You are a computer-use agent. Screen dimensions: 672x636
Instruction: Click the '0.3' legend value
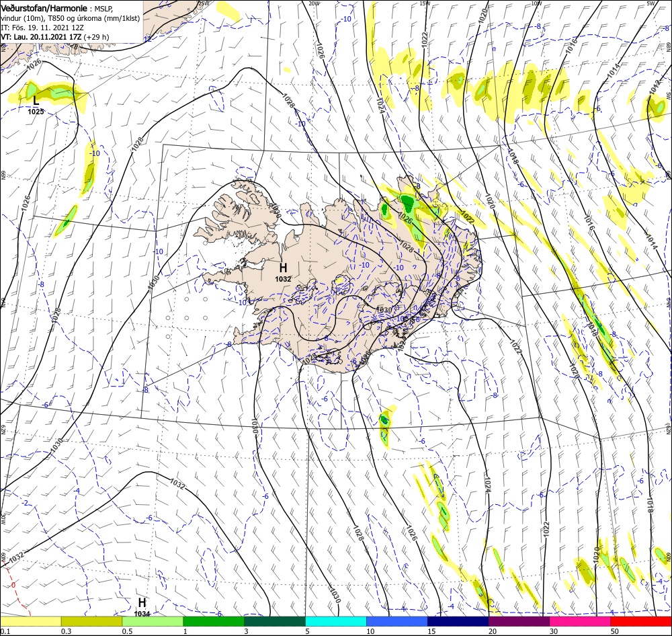66,631
